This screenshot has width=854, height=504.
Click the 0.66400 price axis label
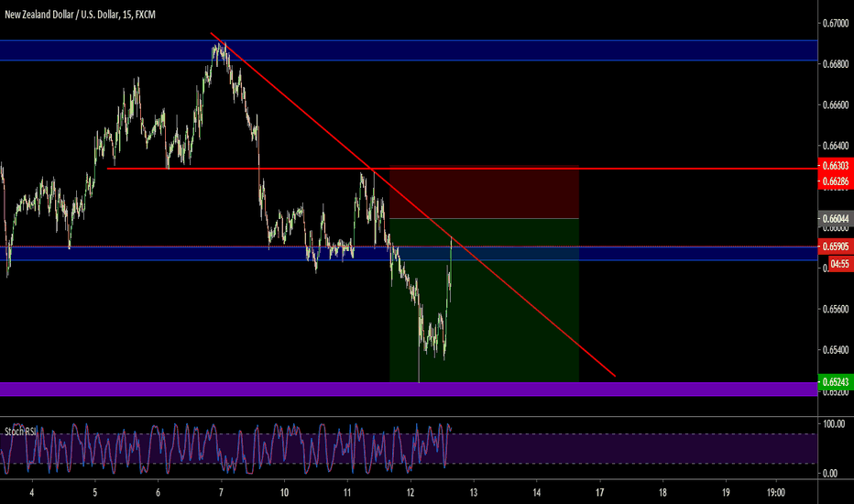click(836, 146)
